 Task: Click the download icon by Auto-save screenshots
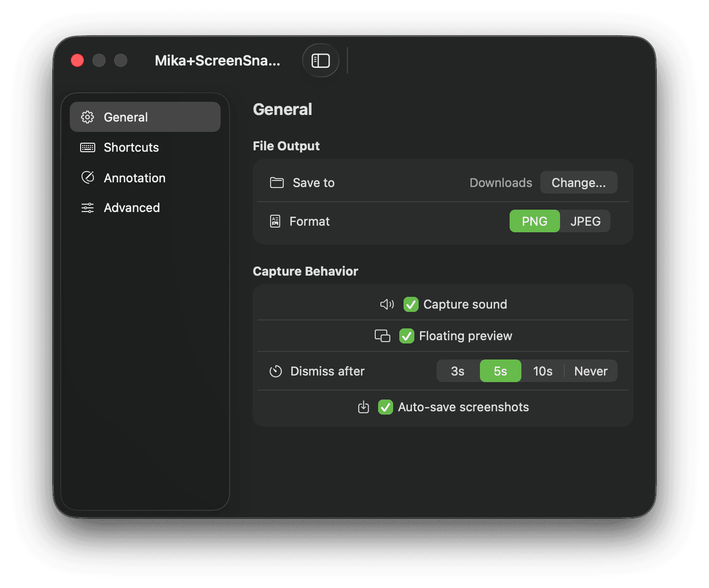[363, 407]
